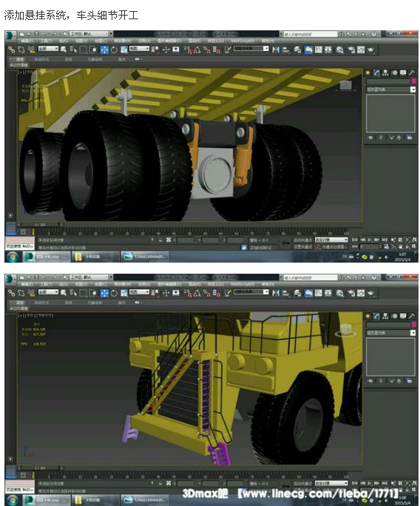This screenshot has height=506, width=420.
Task: Select second ribbon tab in upper screenshot
Action: [x=41, y=59]
